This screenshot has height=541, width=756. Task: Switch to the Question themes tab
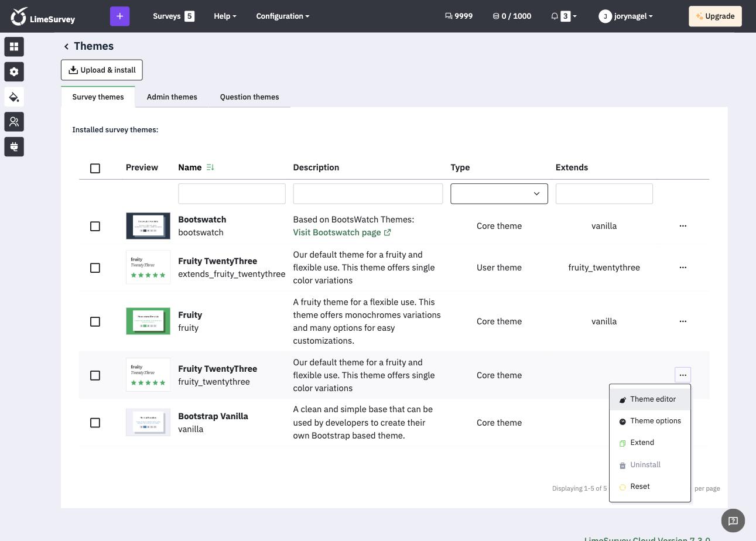click(x=249, y=97)
